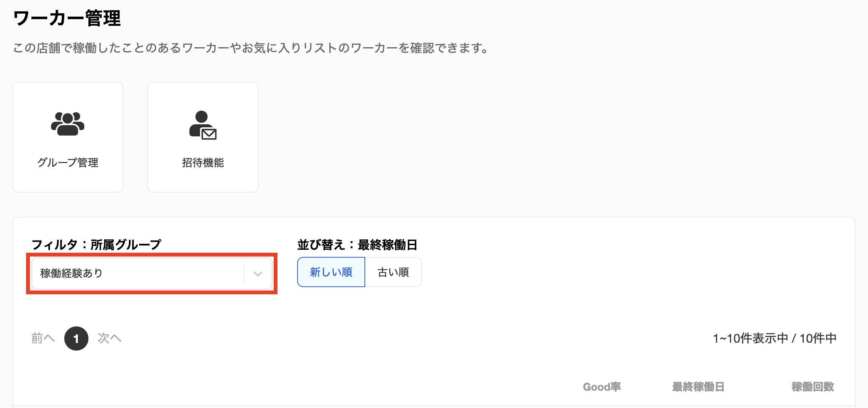Click the group of people icon
The image size is (868, 408).
click(x=68, y=124)
